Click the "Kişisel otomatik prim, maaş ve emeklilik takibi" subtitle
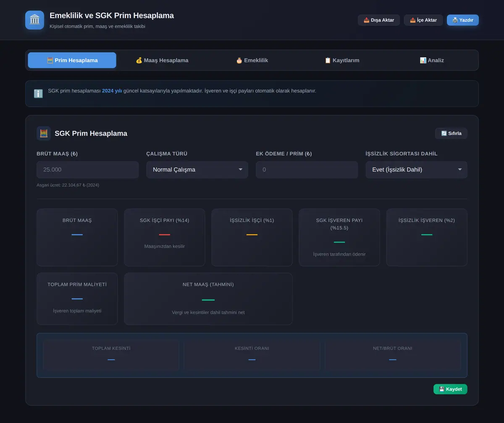This screenshot has height=423, width=504. (x=97, y=26)
